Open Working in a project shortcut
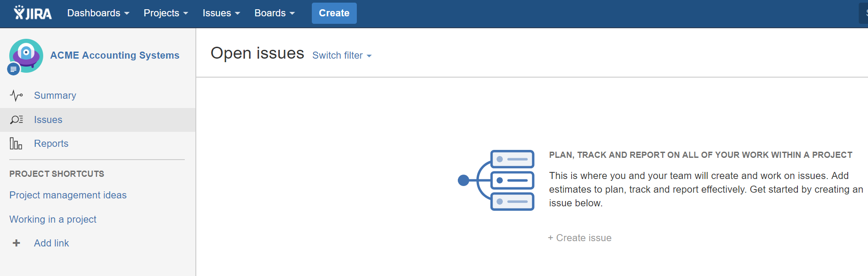This screenshot has width=868, height=276. (x=53, y=220)
